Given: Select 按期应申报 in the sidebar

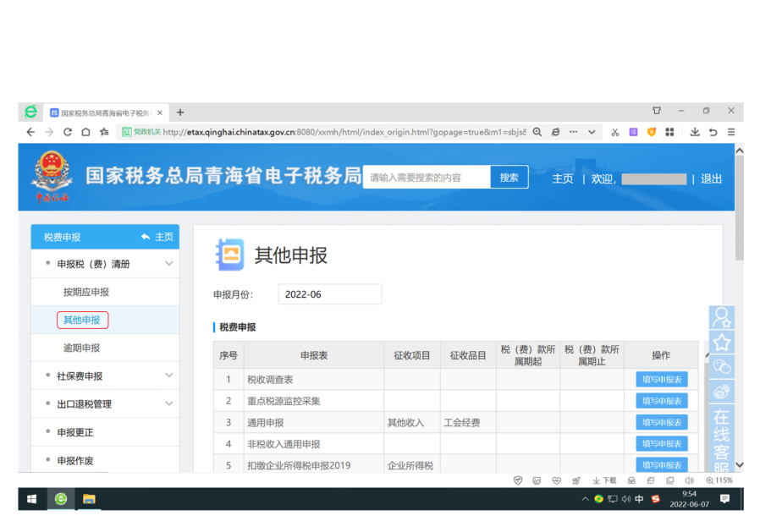Looking at the screenshot, I should pos(86,292).
